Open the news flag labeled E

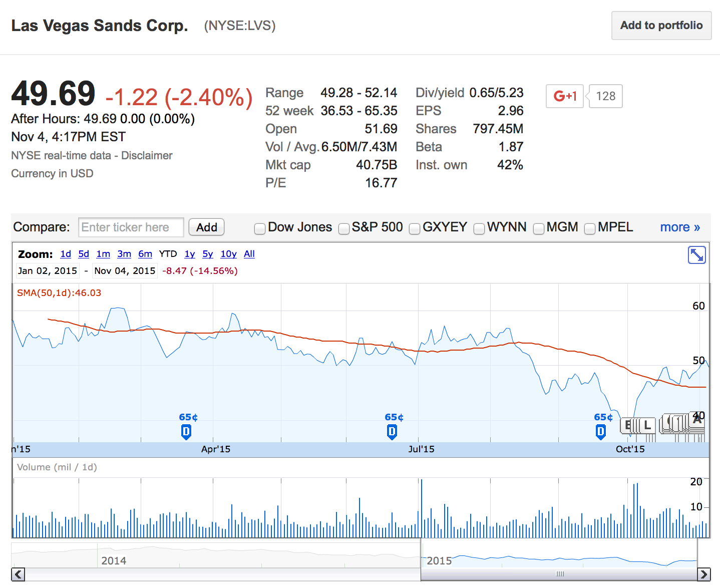(628, 425)
